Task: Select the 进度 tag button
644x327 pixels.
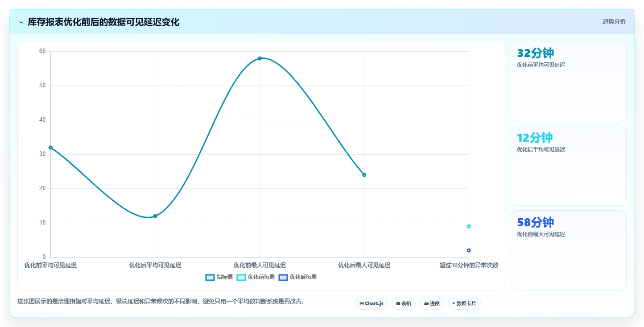Action: [432, 303]
